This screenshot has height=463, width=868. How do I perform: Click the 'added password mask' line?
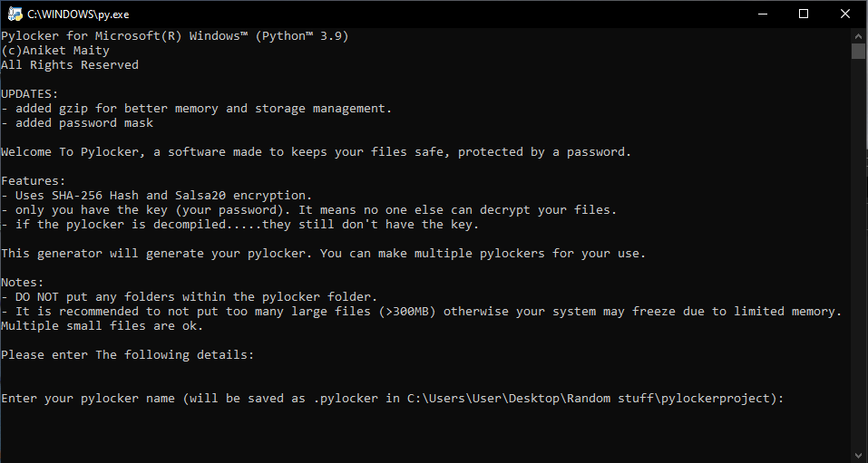coord(77,123)
